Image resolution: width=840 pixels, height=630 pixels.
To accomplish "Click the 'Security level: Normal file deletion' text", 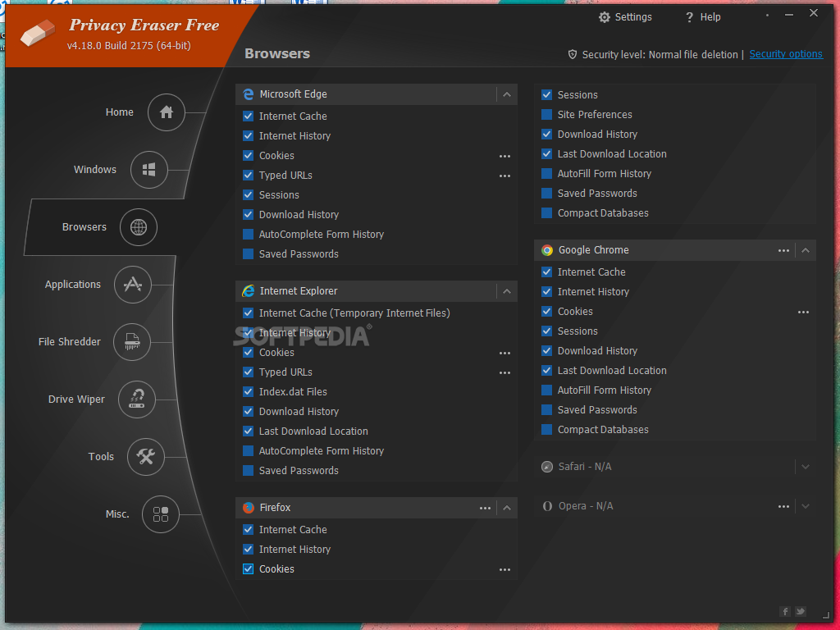I will [660, 55].
